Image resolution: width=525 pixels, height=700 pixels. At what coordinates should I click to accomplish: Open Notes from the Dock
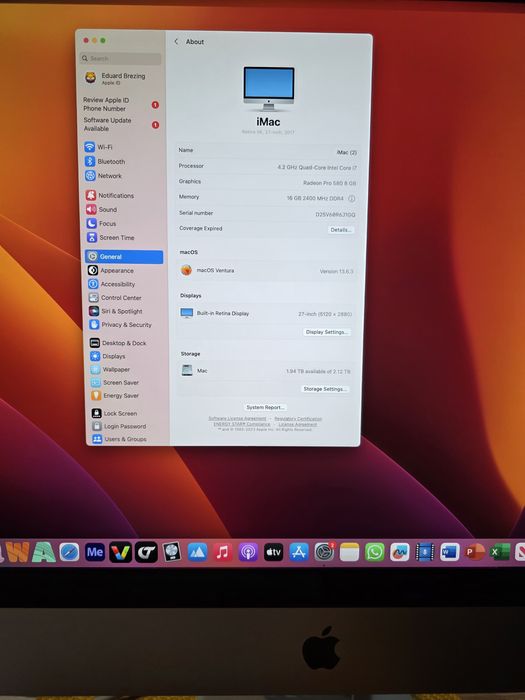click(349, 552)
